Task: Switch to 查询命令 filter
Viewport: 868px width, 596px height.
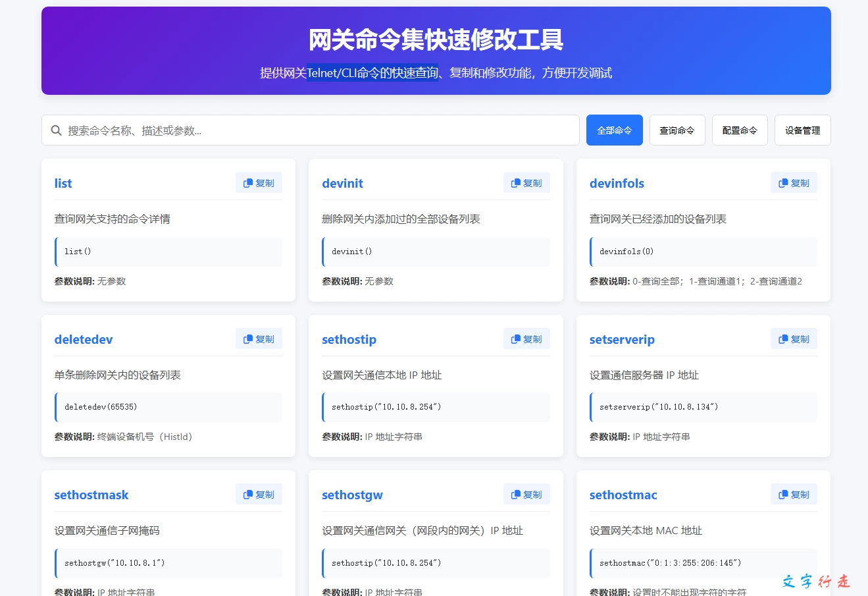Action: [x=677, y=130]
